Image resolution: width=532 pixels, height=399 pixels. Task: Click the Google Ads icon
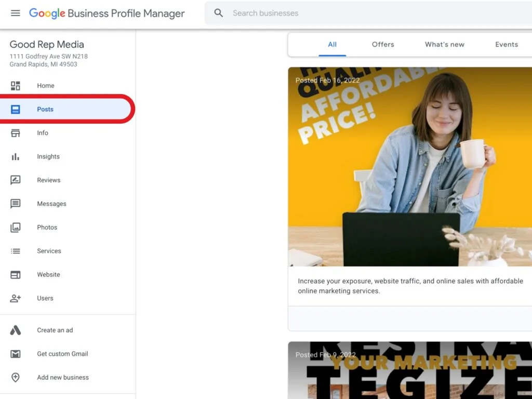coord(15,330)
